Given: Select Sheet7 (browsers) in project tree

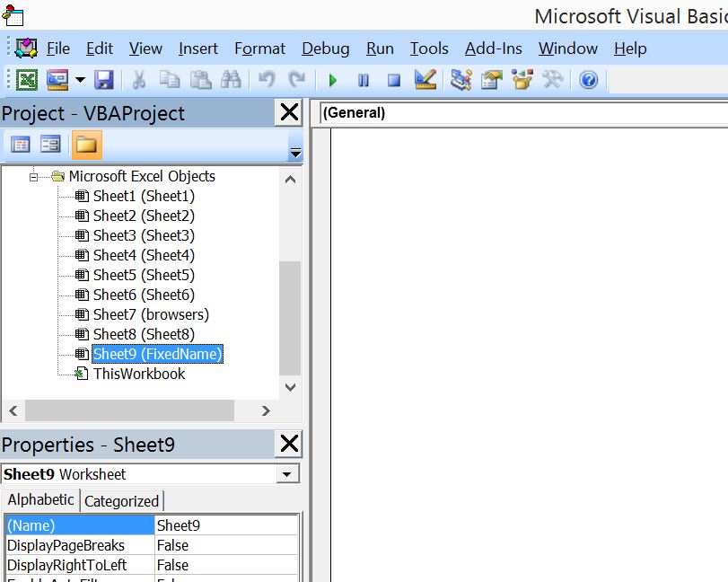Looking at the screenshot, I should (x=152, y=314).
